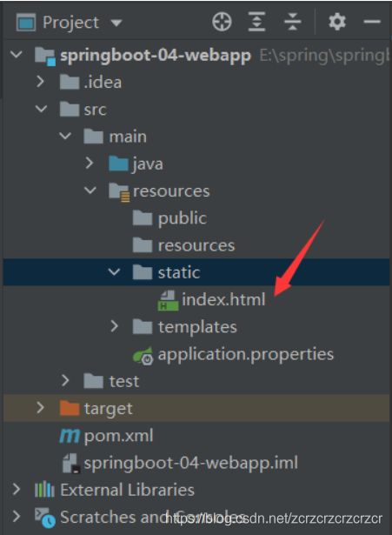Collapse the static folder chevron
This screenshot has height=535, width=392.
pyautogui.click(x=114, y=272)
